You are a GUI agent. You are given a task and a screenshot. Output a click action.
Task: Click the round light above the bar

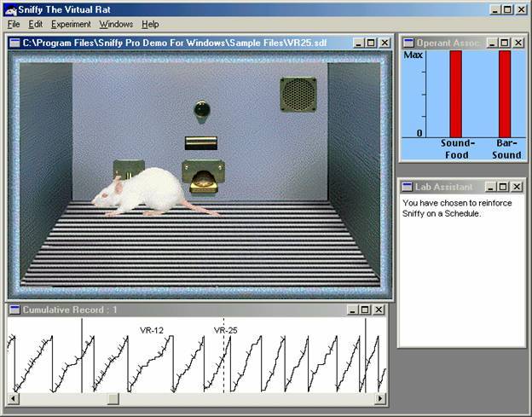point(202,109)
